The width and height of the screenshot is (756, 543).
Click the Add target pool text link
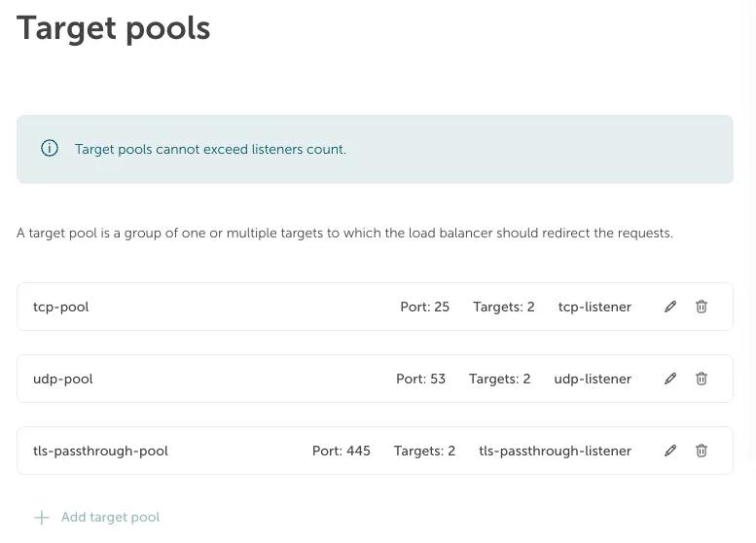coord(110,518)
